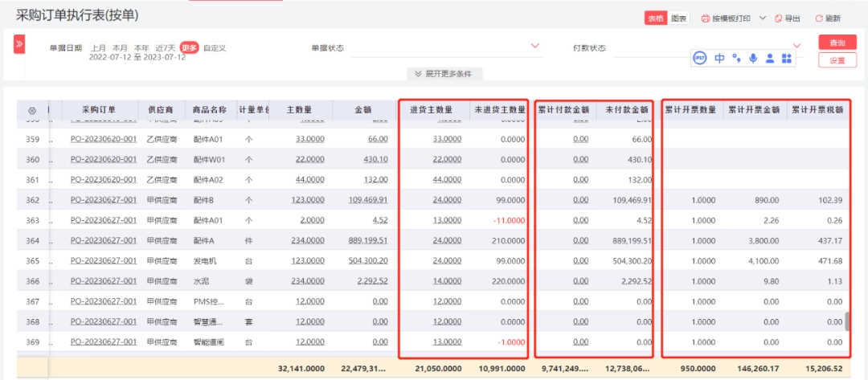Screen dimensions: 868x380
Task: Click the 进货主数量 column header
Action: (432, 109)
